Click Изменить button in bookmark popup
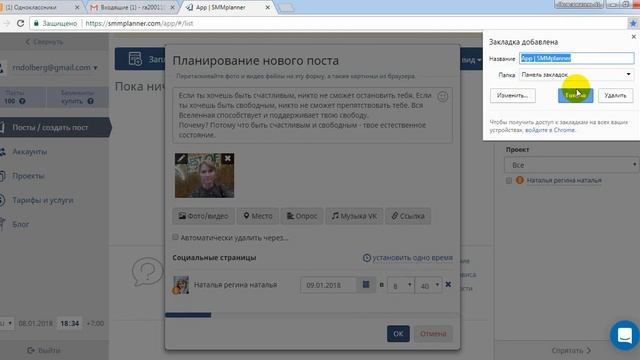Image resolution: width=640 pixels, height=360 pixels. (513, 96)
